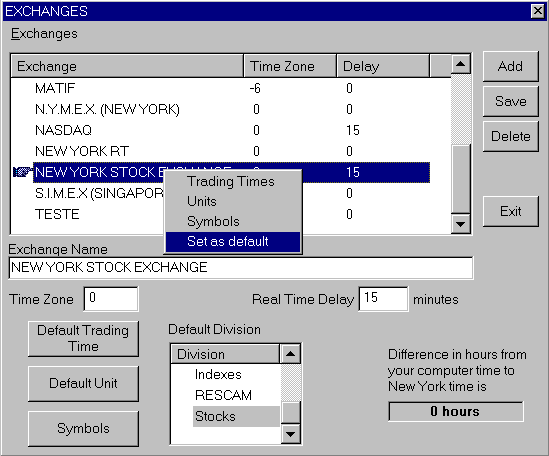The height and width of the screenshot is (456, 549).
Task: Click Division list scroll down arrow
Action: pyautogui.click(x=290, y=434)
